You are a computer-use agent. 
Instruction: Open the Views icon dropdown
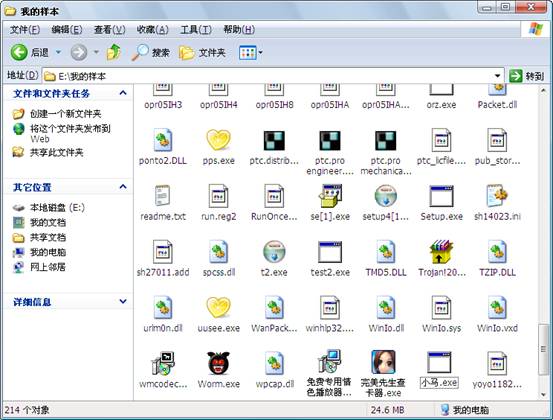click(x=251, y=53)
